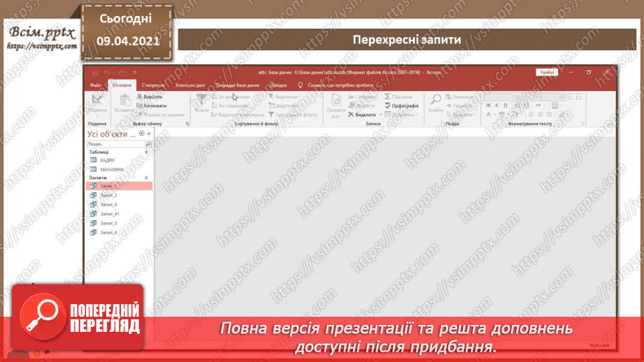Click the Undo arrow in title bar
Viewport: 644px width, 362px height.
(107, 73)
